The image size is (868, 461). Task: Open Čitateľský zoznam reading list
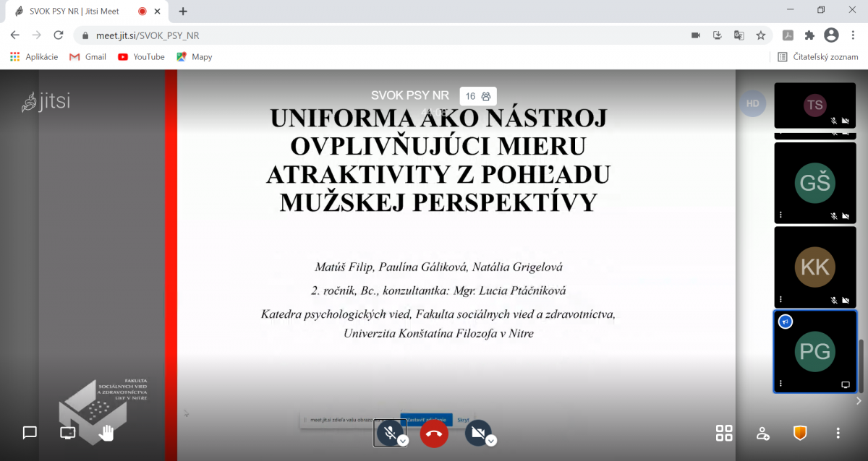817,56
